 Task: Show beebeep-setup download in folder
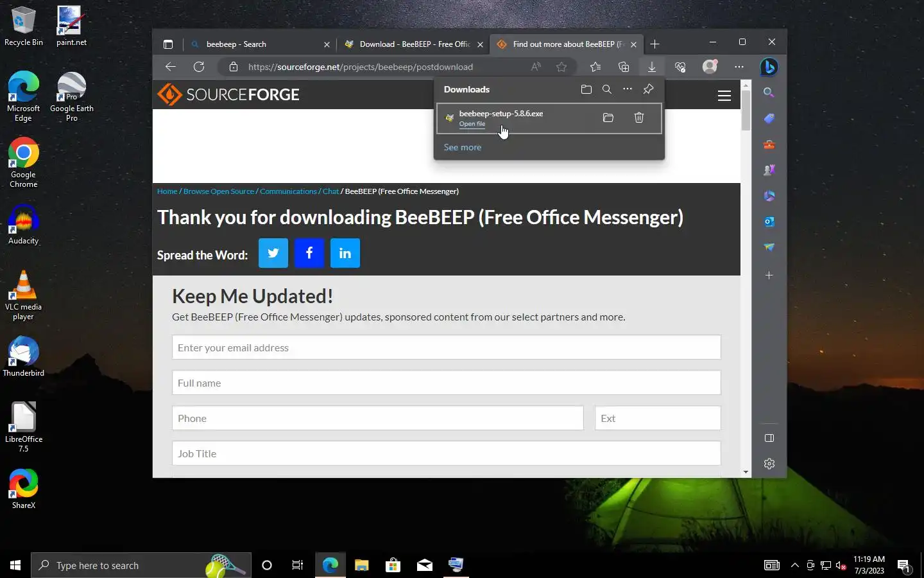point(608,118)
